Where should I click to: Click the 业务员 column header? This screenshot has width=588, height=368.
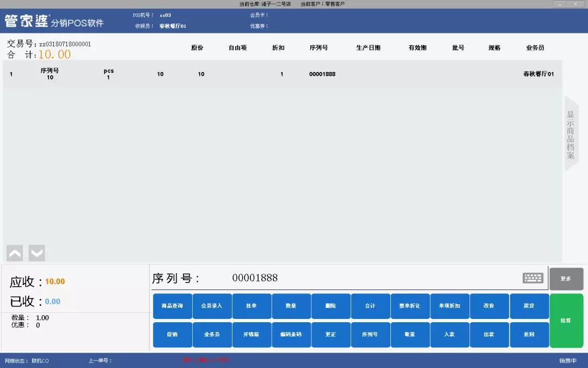(535, 47)
